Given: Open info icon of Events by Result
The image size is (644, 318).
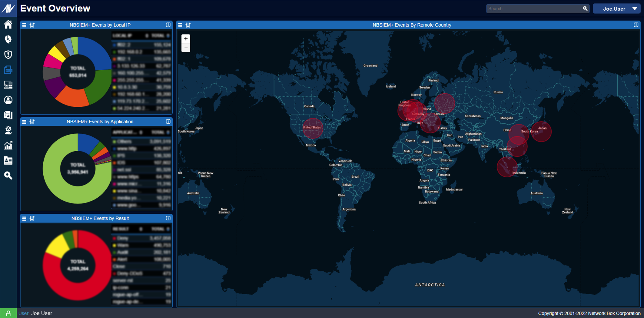Looking at the screenshot, I should pos(168,218).
